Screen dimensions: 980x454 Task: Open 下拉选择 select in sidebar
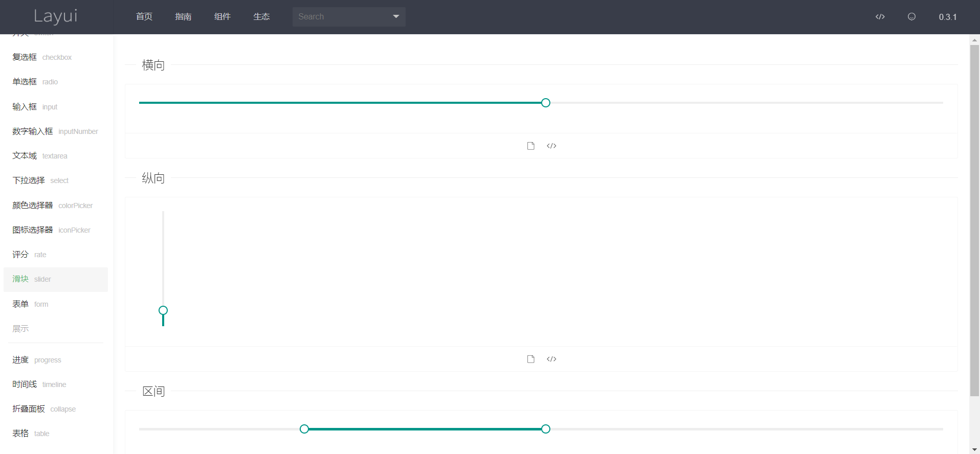tap(56, 180)
